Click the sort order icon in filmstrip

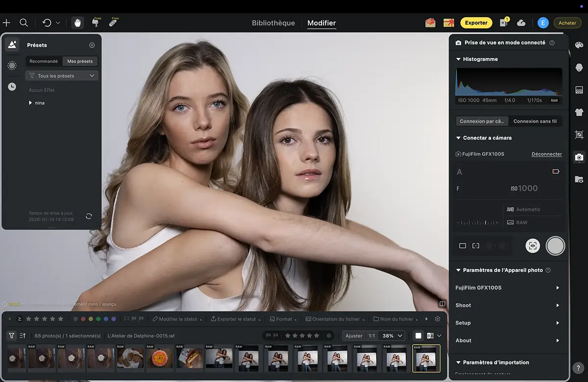pyautogui.click(x=23, y=335)
